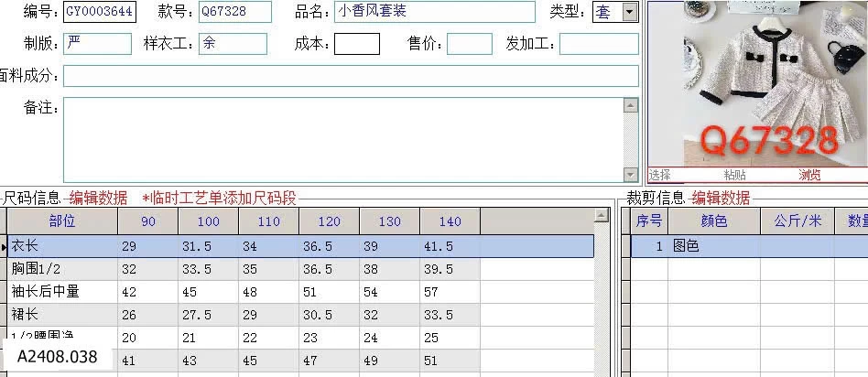Click 编辑数据 in the 裁剪信息 section
868x377 pixels.
click(x=721, y=198)
